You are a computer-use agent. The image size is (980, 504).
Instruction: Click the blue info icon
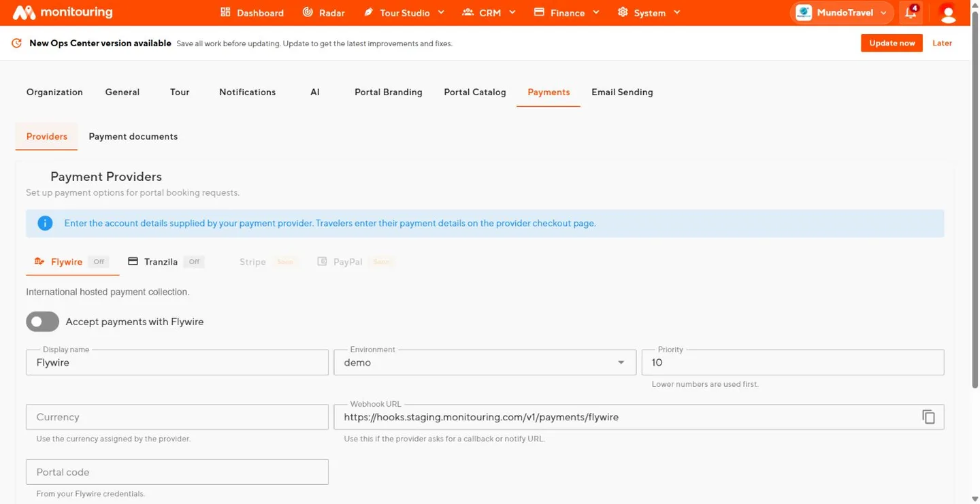coord(45,223)
